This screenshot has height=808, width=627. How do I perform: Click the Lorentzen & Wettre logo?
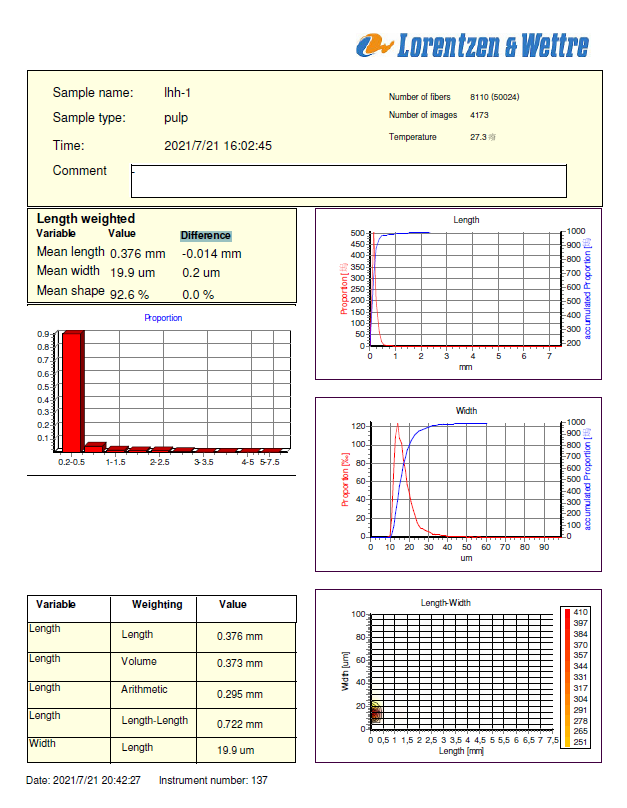click(x=472, y=45)
